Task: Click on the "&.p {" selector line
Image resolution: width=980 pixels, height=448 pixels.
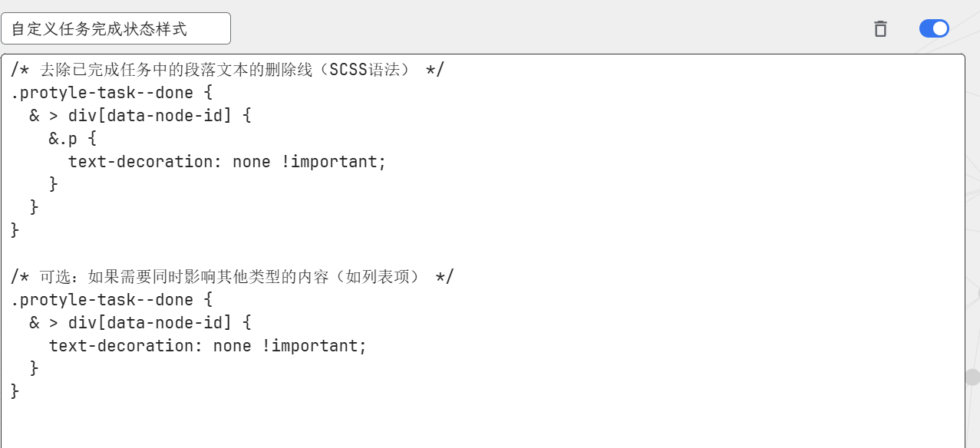Action: (x=73, y=139)
